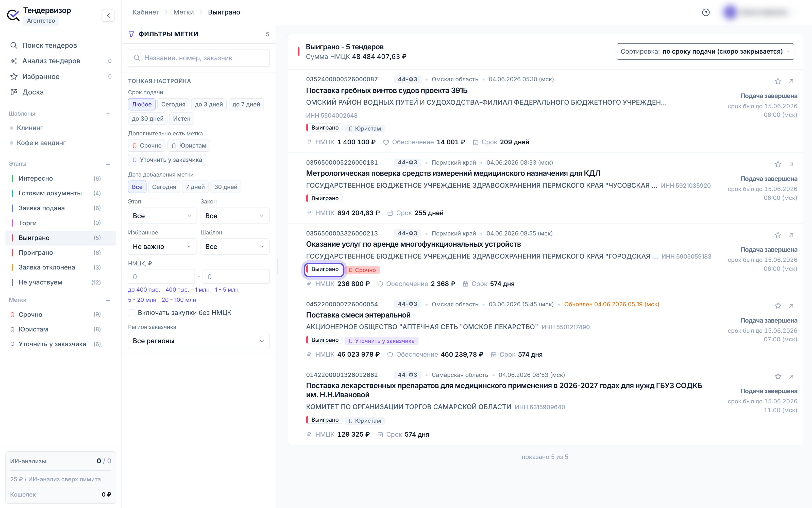Image resolution: width=812 pixels, height=508 pixels.
Task: Open the Сортировка dropdown
Action: coord(705,51)
